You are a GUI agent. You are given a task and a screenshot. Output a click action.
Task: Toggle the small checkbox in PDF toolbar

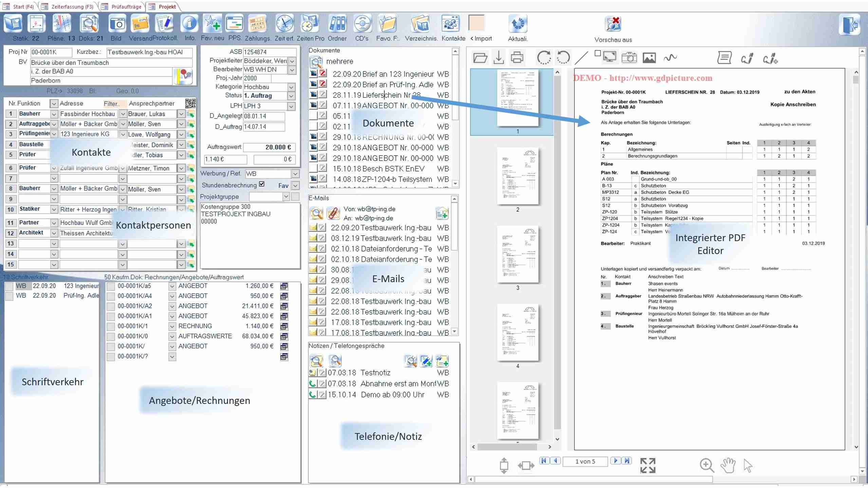pos(598,53)
